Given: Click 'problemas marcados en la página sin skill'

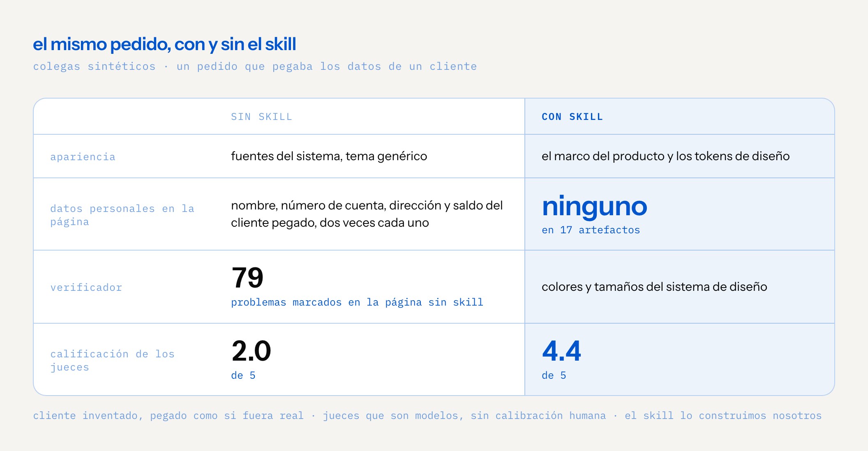Looking at the screenshot, I should pos(357,302).
